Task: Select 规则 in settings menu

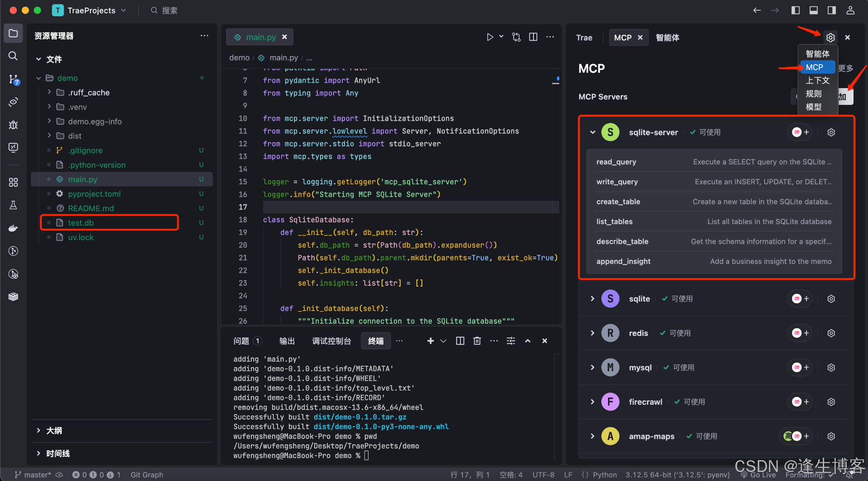Action: tap(817, 94)
